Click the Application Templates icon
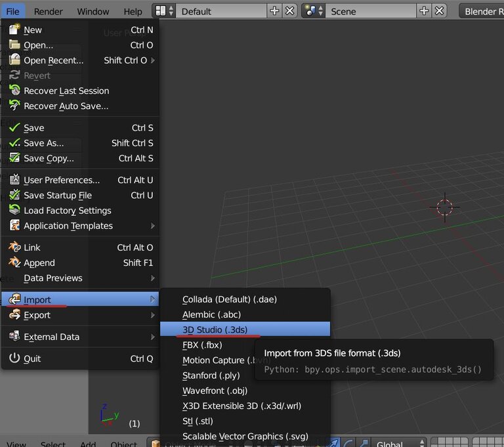The width and height of the screenshot is (504, 447). point(14,225)
